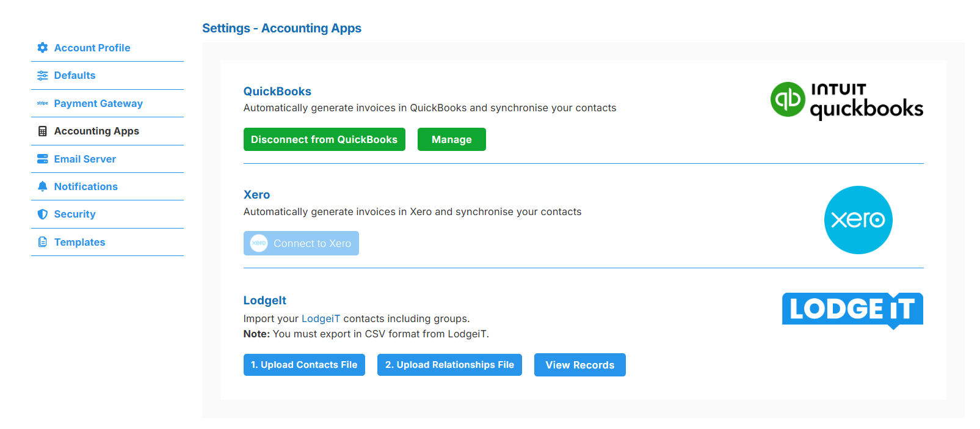Click the server icon beside Email Server

42,159
